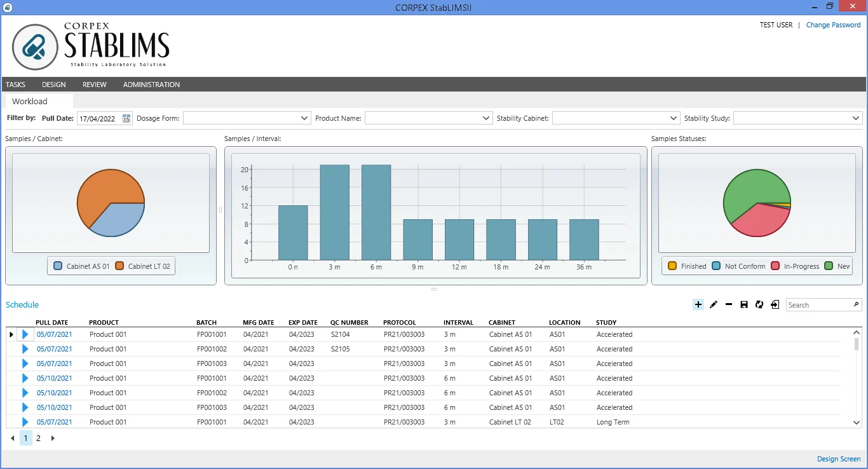The image size is (868, 469).
Task: Save schedule changes via the floppy disk icon
Action: [x=743, y=304]
